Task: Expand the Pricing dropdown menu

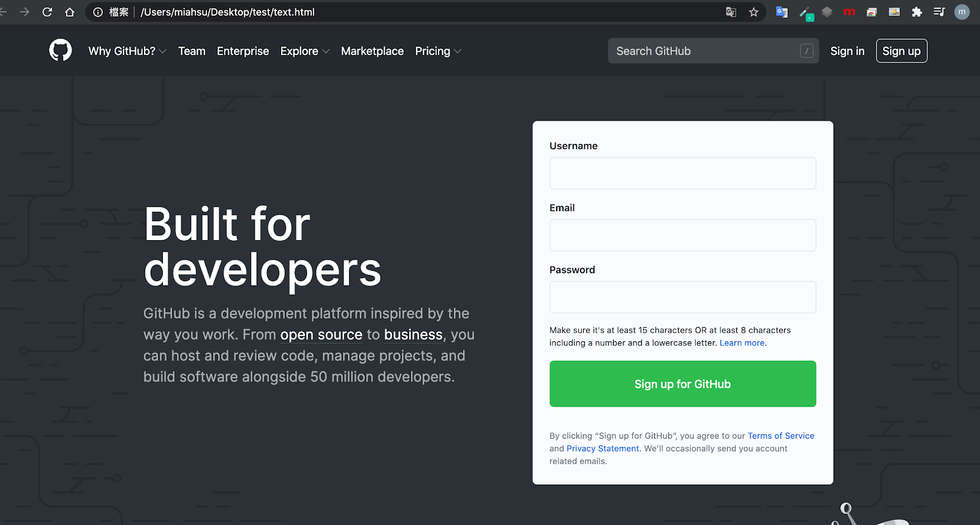Action: (438, 51)
